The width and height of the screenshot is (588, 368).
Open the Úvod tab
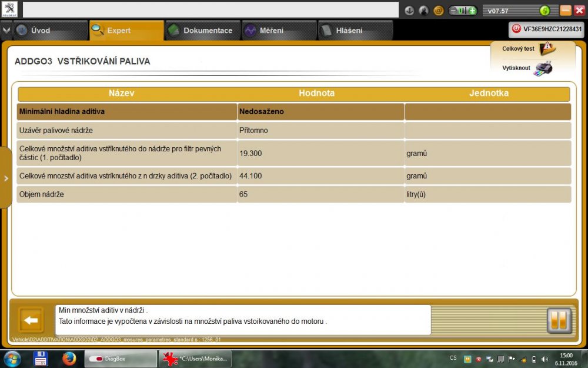(40, 30)
